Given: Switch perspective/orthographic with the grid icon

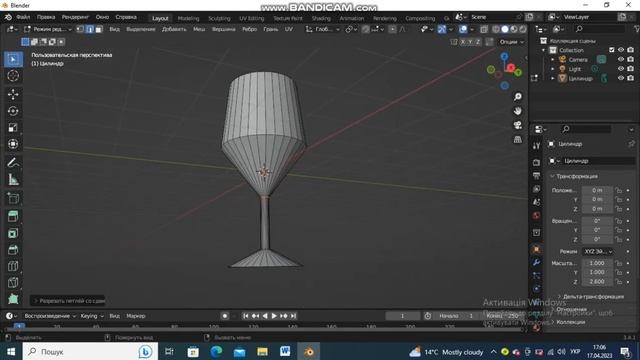Looking at the screenshot, I should (x=518, y=140).
